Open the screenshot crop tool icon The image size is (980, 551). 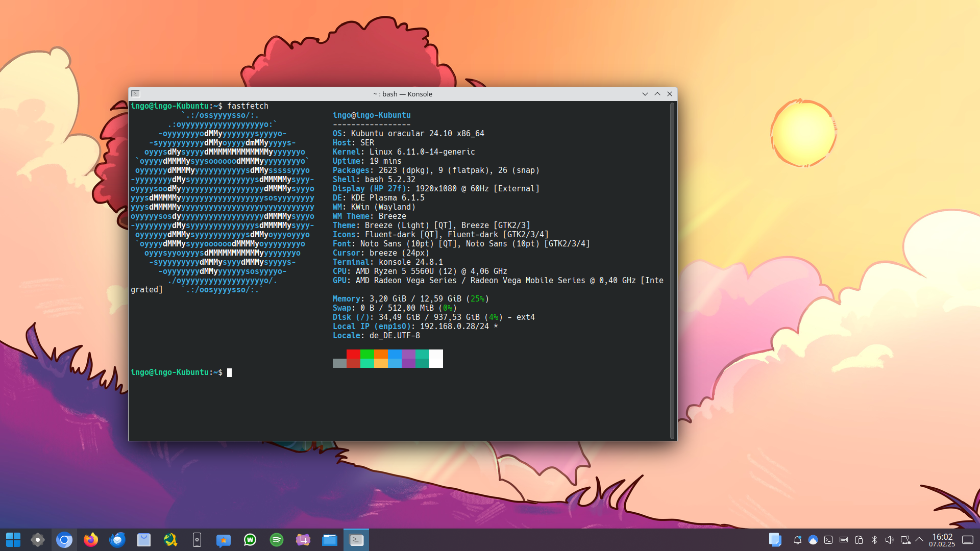[x=303, y=540]
